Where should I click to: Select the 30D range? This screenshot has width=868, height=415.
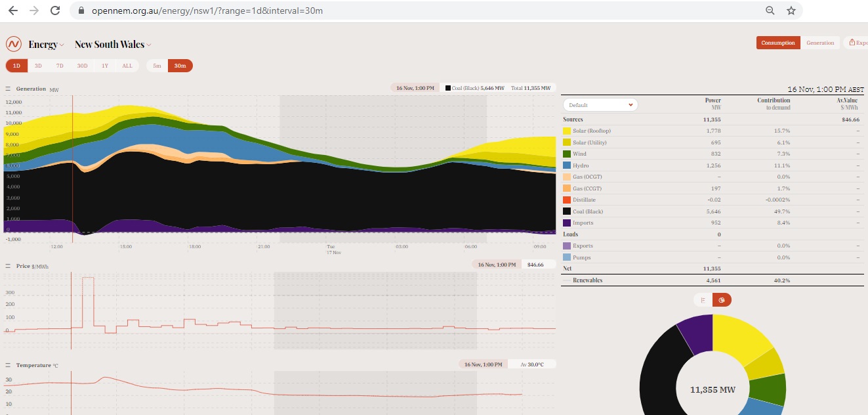click(x=82, y=66)
